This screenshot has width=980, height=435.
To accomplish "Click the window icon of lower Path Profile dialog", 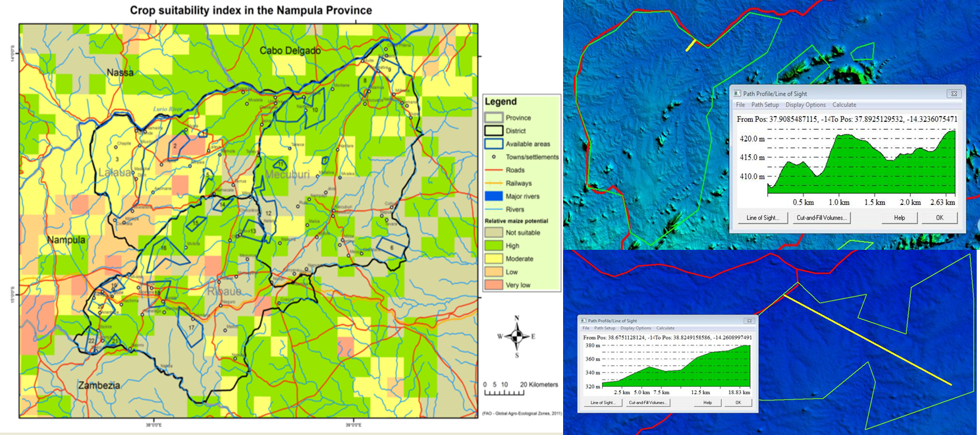I will 584,320.
